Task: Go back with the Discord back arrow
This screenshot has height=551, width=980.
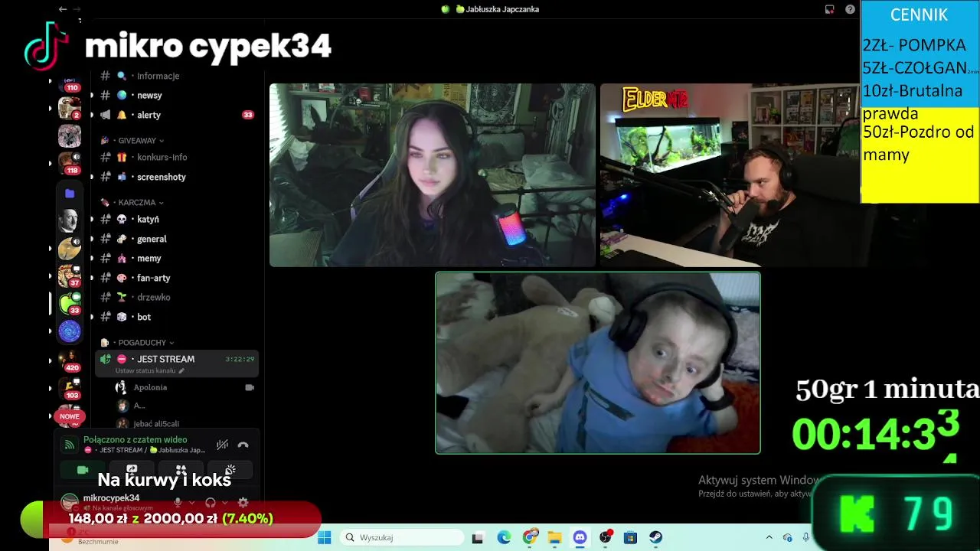Action: point(63,9)
